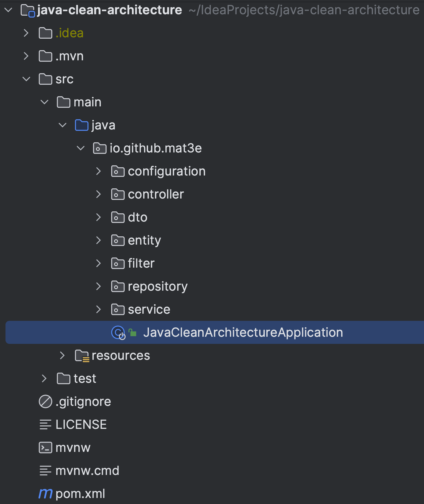The width and height of the screenshot is (424, 504).
Task: Click the .gitignore ignore-file icon
Action: pos(46,402)
